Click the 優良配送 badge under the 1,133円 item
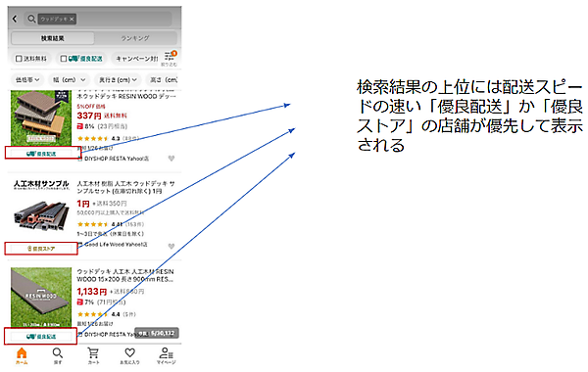This screenshot has width=588, height=372. coord(41,337)
